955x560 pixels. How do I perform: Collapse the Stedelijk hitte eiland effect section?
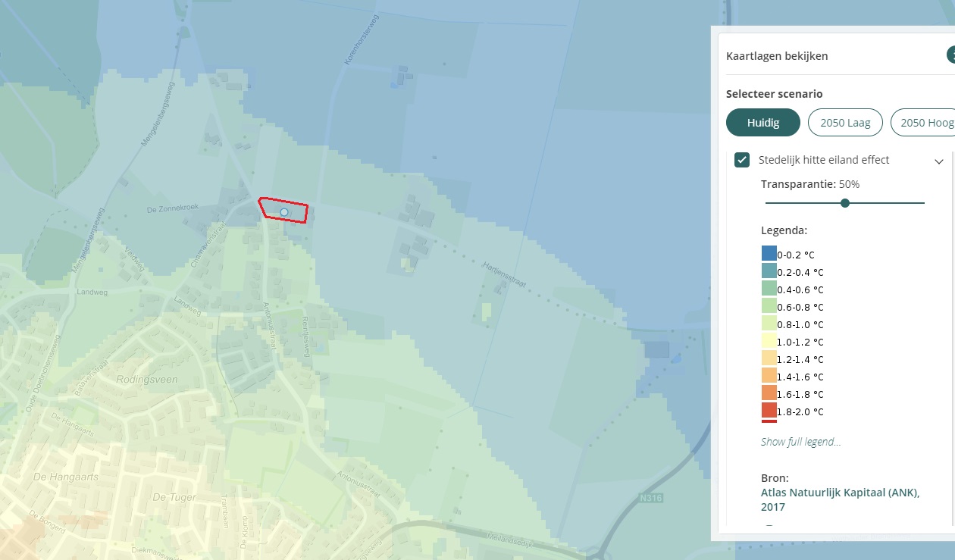point(938,161)
